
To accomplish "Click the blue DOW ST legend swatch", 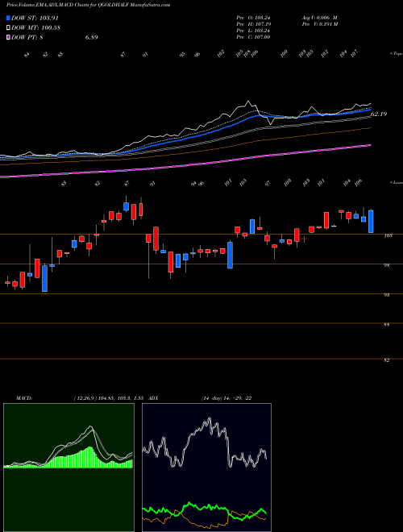I will pos(9,18).
